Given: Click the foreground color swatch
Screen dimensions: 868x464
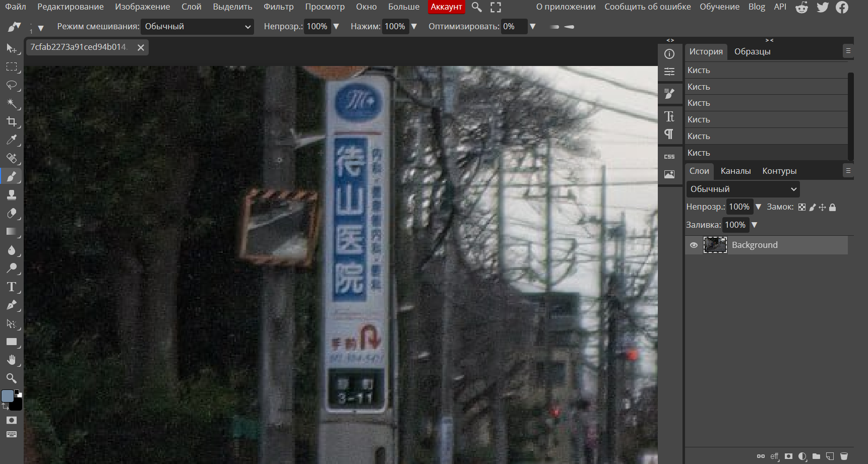Looking at the screenshot, I should [x=8, y=395].
